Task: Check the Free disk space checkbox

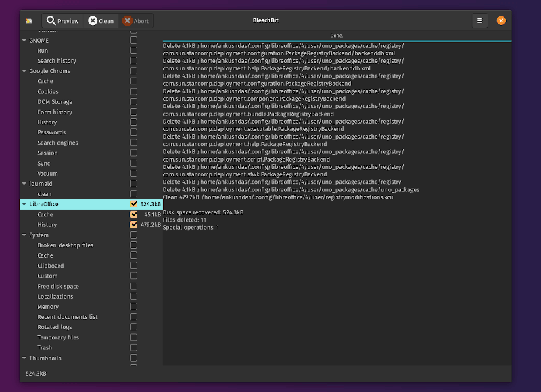Action: click(x=133, y=286)
